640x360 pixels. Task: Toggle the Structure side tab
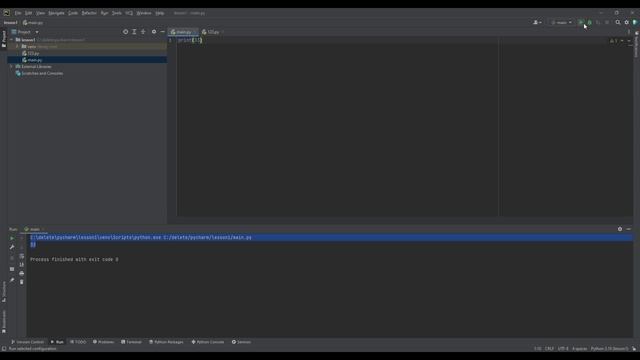pos(4,292)
